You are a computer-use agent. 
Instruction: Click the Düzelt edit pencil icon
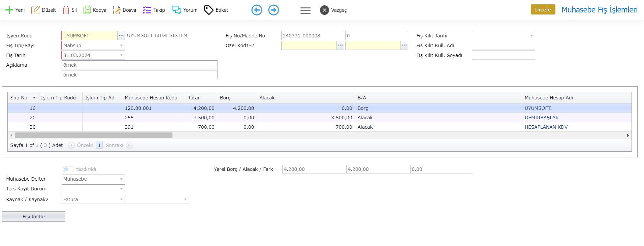35,10
